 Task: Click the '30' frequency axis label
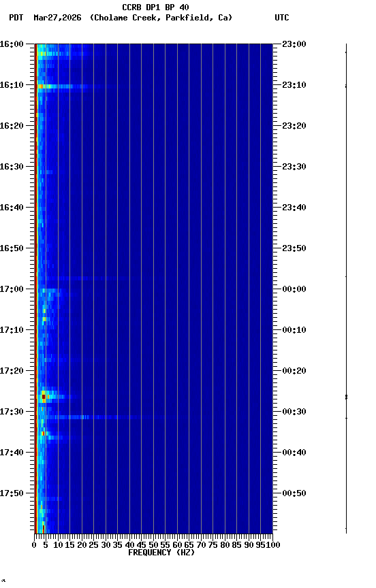pyautogui.click(x=106, y=545)
